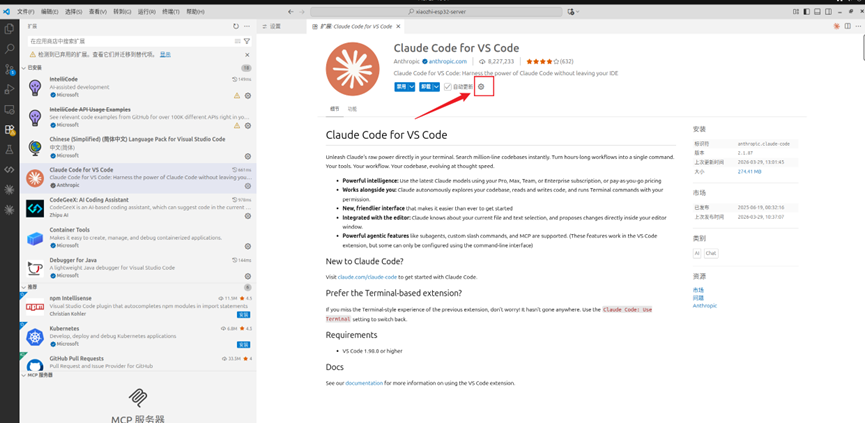The width and height of the screenshot is (865, 423).
Task: Go forward with navigation arrow
Action: (x=301, y=12)
